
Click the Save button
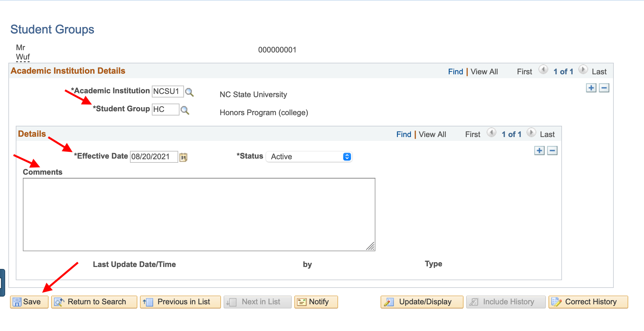pos(29,302)
